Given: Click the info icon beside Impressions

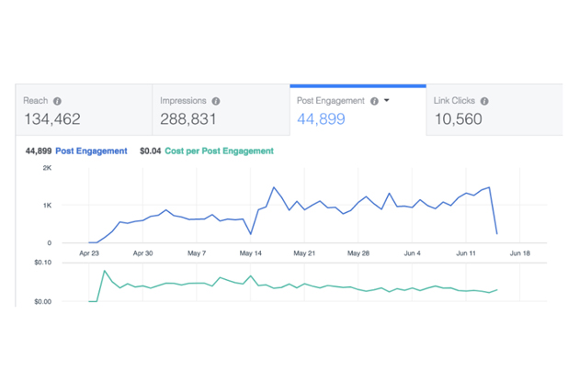Looking at the screenshot, I should (216, 101).
